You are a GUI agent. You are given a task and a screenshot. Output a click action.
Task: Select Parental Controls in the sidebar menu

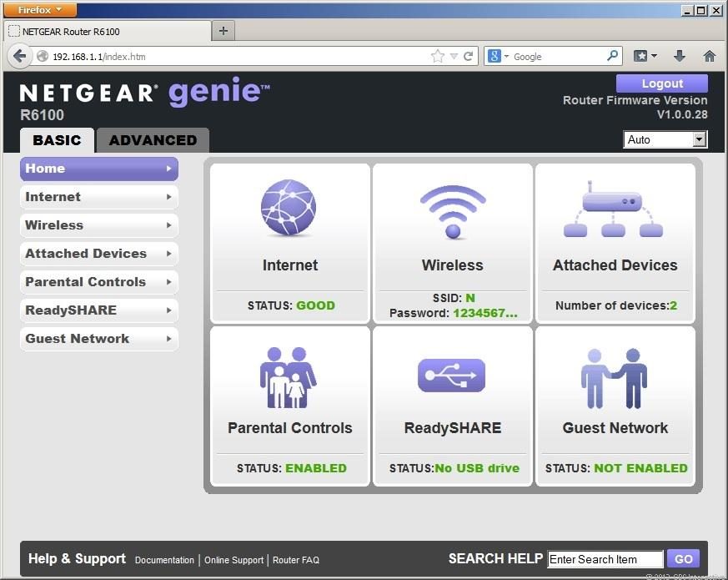[x=99, y=281]
